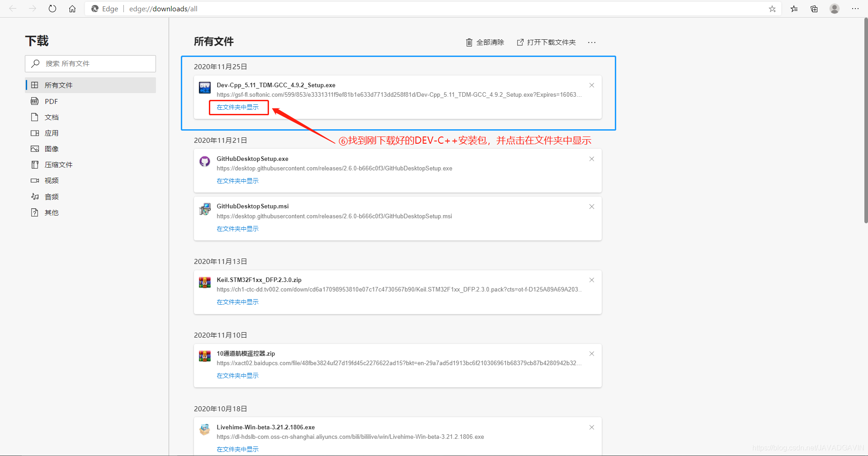Go to the home page icon
868x456 pixels.
72,9
